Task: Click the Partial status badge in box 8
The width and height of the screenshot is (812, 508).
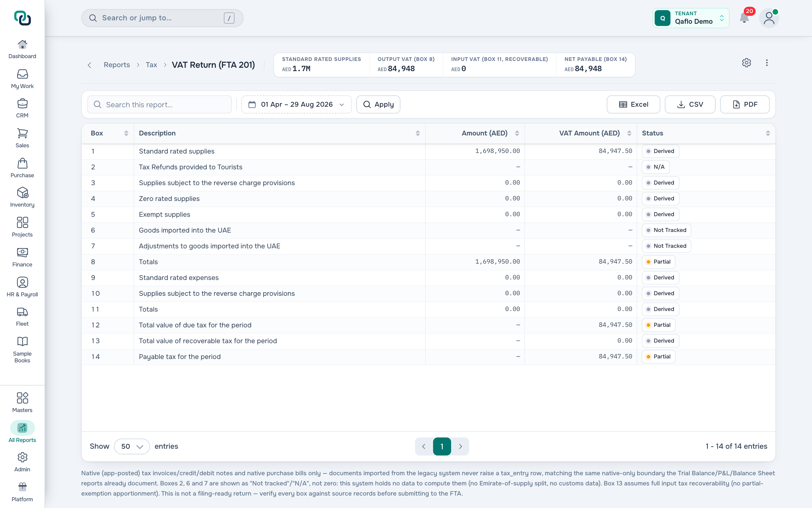Action: point(658,262)
